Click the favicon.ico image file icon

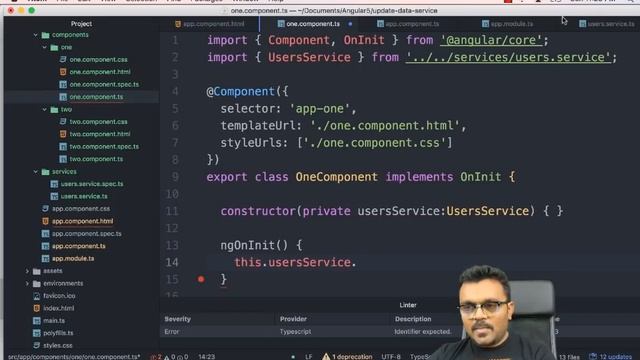37,296
